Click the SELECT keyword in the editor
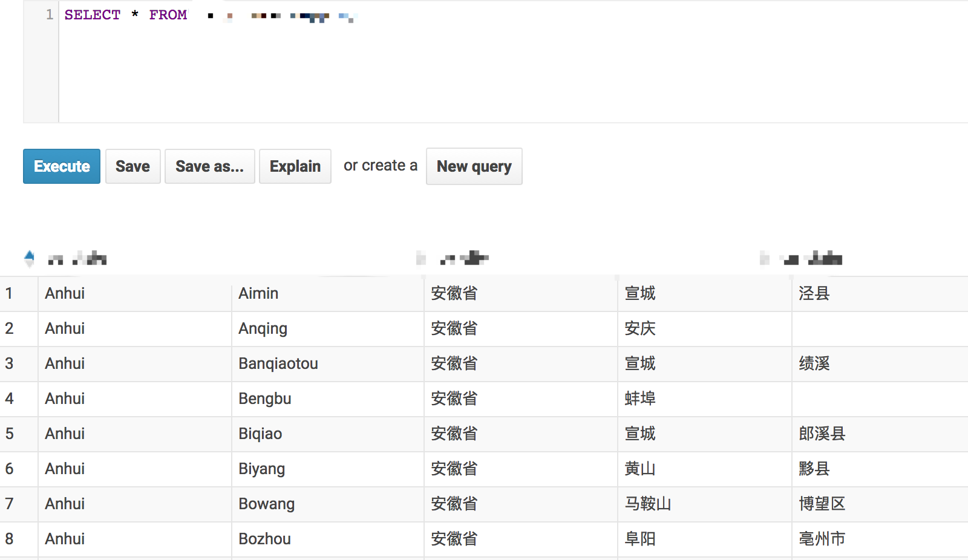Image resolution: width=968 pixels, height=560 pixels. pyautogui.click(x=92, y=15)
